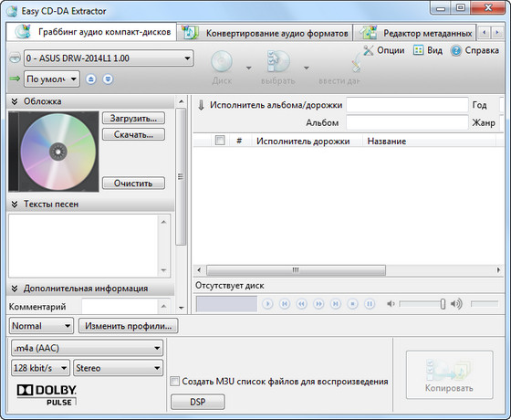Click the # track number column header
The width and height of the screenshot is (511, 420).
pyautogui.click(x=239, y=141)
